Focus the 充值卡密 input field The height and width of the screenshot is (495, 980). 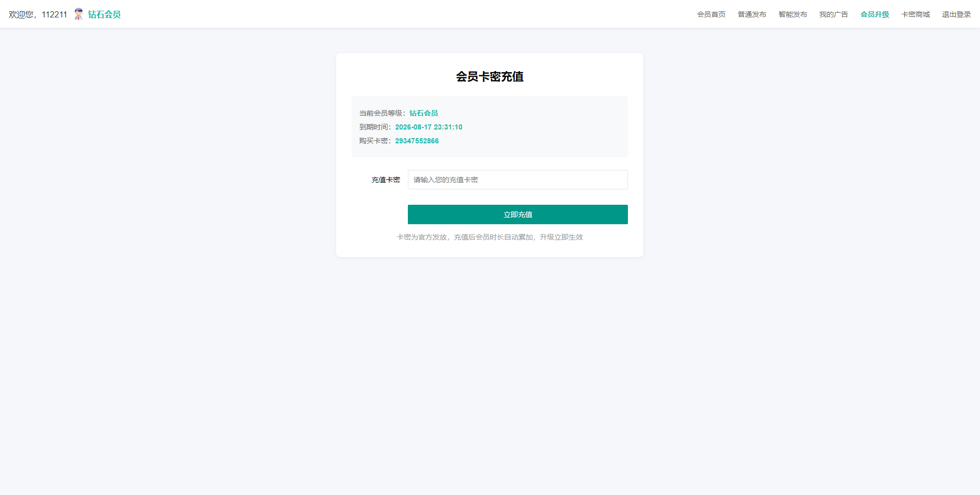517,180
